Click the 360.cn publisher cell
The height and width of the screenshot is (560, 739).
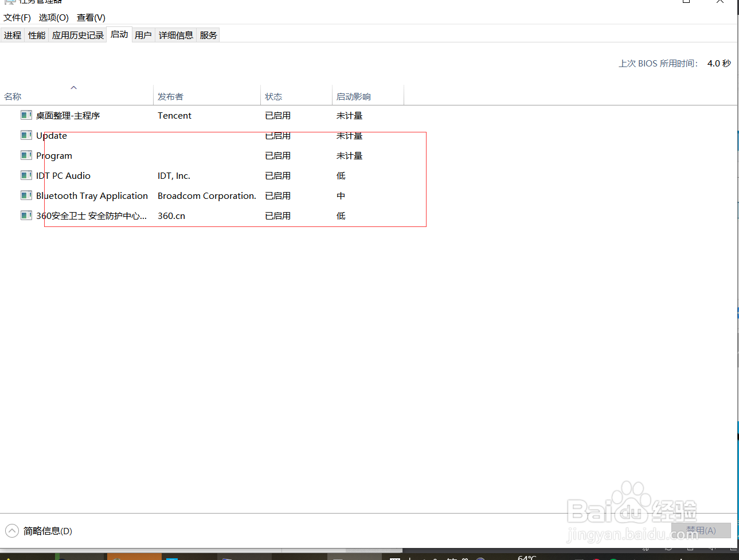[x=171, y=216]
